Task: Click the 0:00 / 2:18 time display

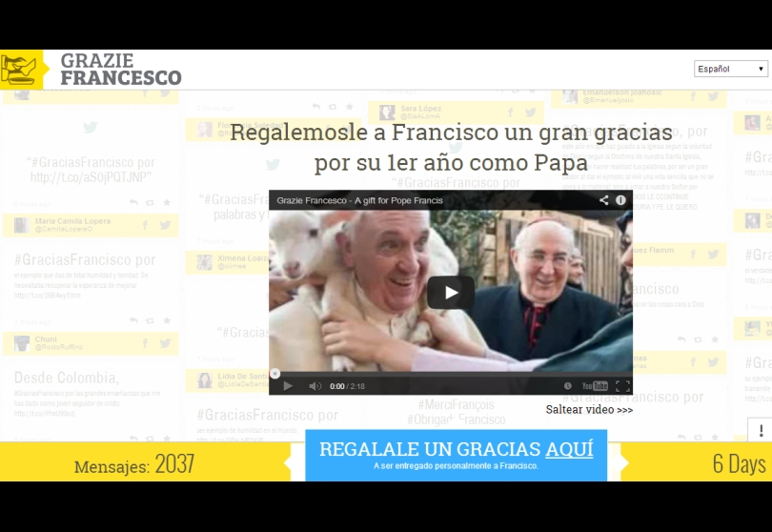Action: point(347,386)
